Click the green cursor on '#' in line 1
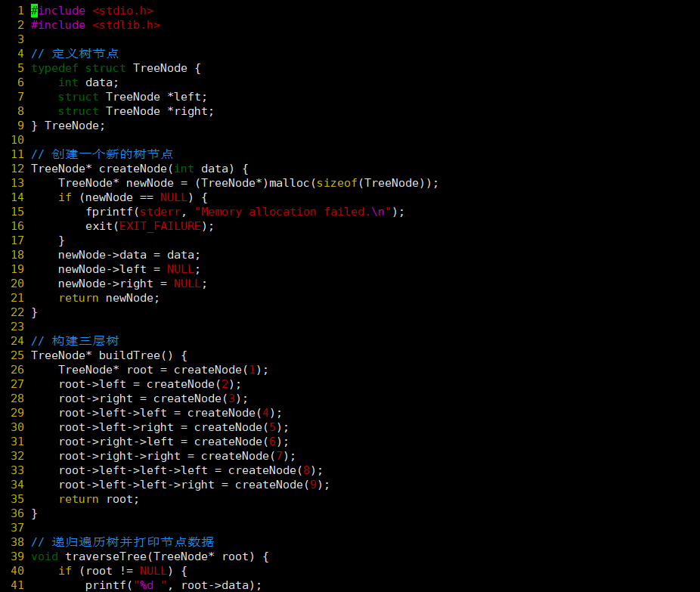Viewport: 700px width, 592px height. coord(34,11)
